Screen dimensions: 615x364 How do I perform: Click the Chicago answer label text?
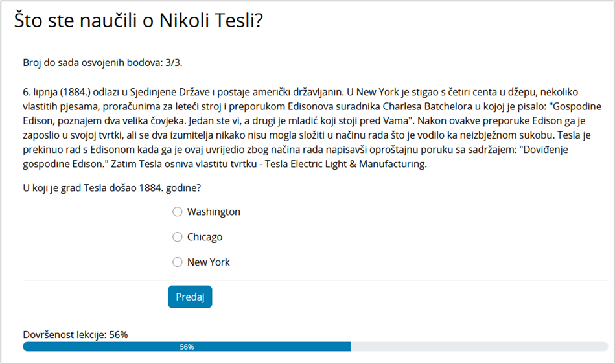204,237
